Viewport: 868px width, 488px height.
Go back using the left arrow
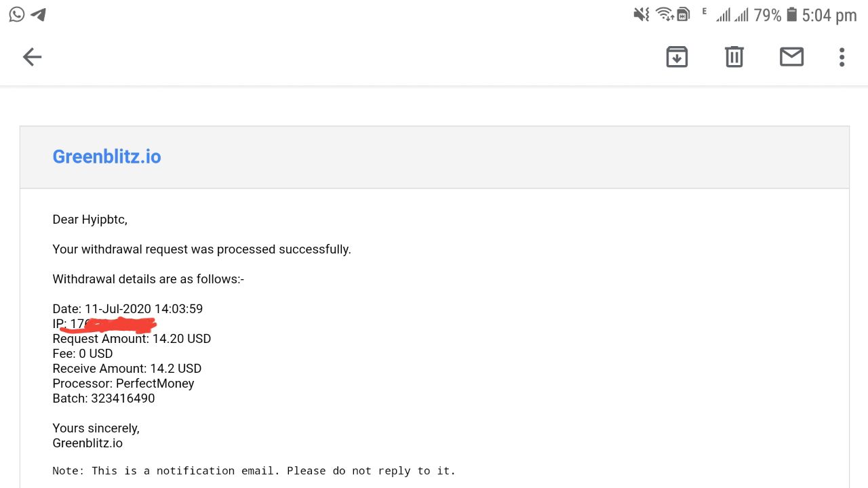click(x=32, y=57)
